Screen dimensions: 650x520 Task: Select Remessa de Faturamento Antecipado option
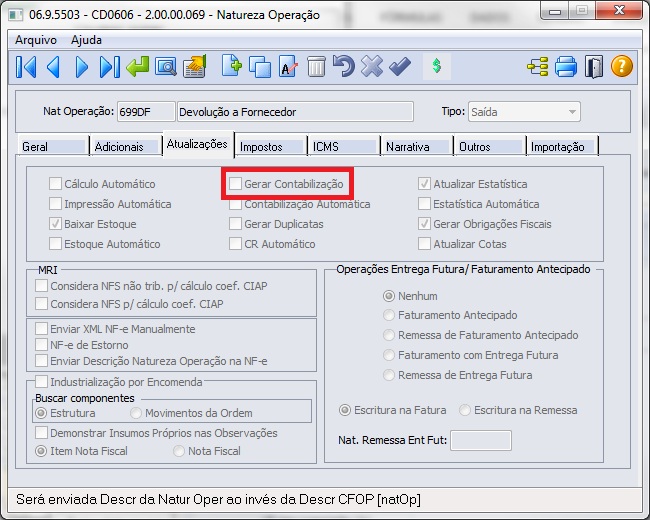pos(389,335)
